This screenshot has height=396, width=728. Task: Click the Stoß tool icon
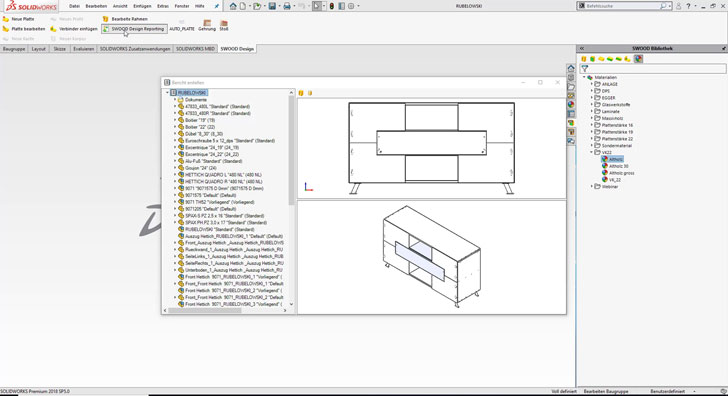pos(224,23)
